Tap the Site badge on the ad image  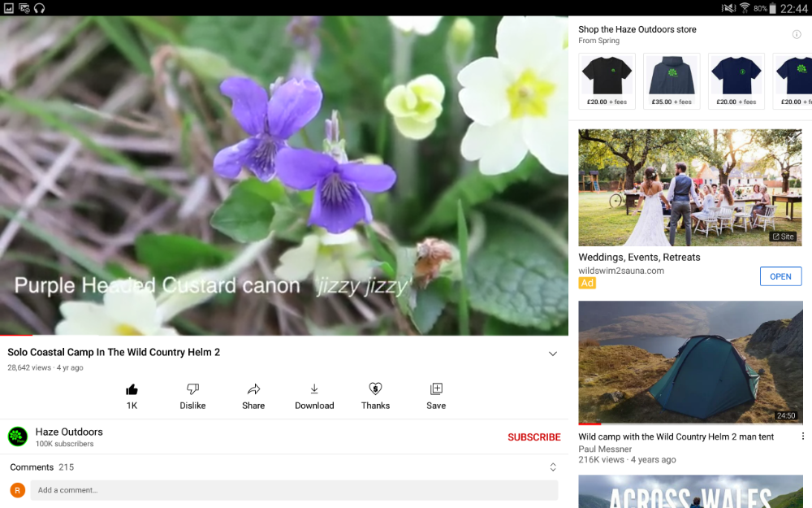click(x=784, y=237)
